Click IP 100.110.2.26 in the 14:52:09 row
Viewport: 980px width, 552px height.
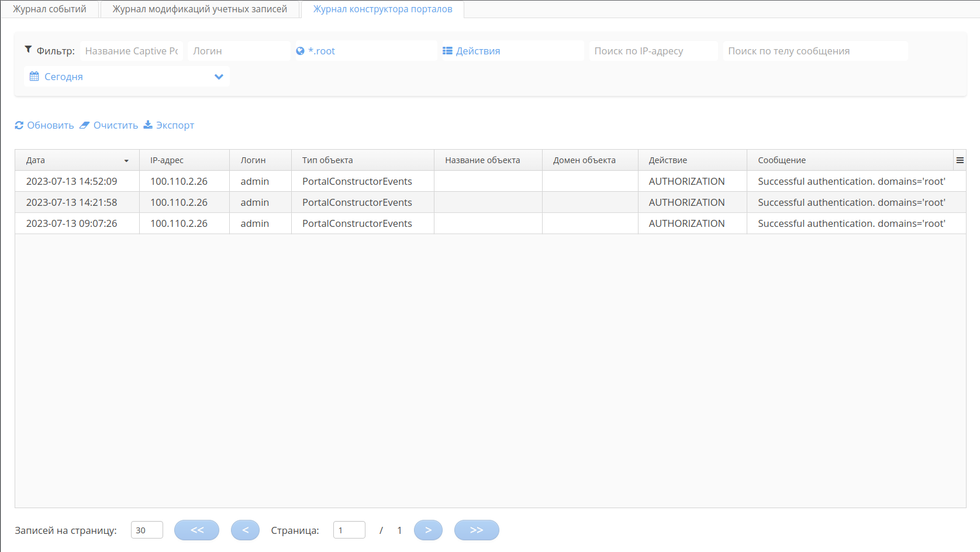coord(179,181)
